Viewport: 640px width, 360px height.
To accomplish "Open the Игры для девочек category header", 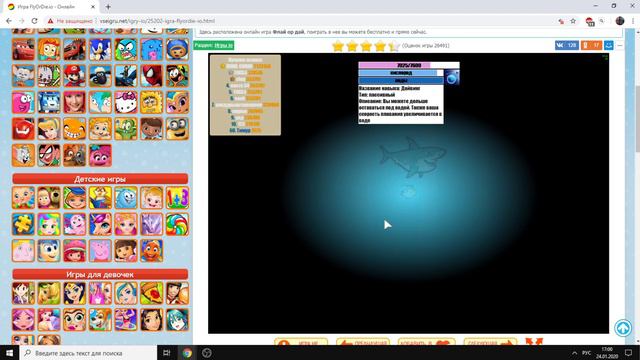I will point(100,274).
